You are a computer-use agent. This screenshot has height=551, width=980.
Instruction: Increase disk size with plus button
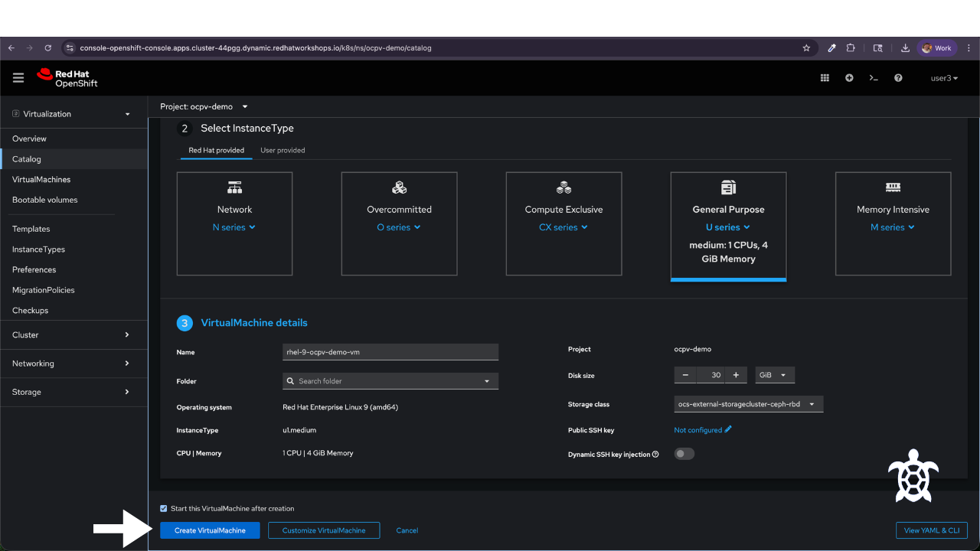[x=736, y=375]
